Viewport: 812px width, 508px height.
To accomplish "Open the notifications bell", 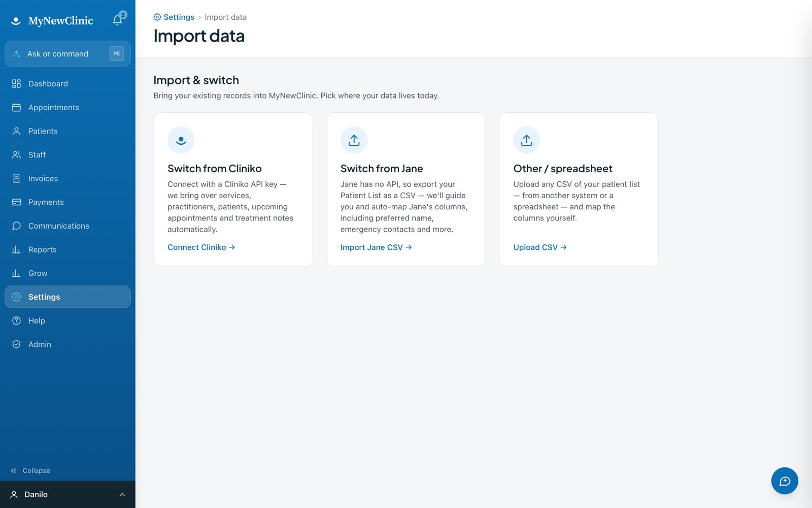I will pos(117,20).
